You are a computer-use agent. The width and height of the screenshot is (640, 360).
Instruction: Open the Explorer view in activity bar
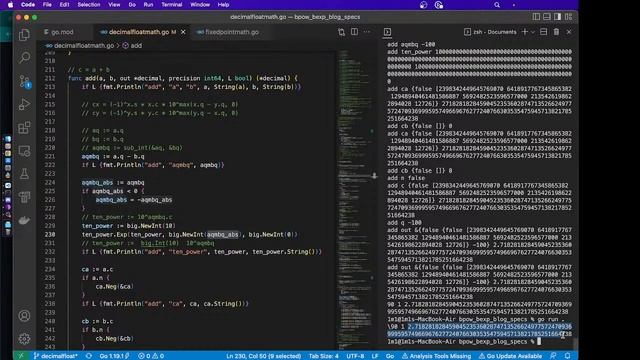(24, 35)
